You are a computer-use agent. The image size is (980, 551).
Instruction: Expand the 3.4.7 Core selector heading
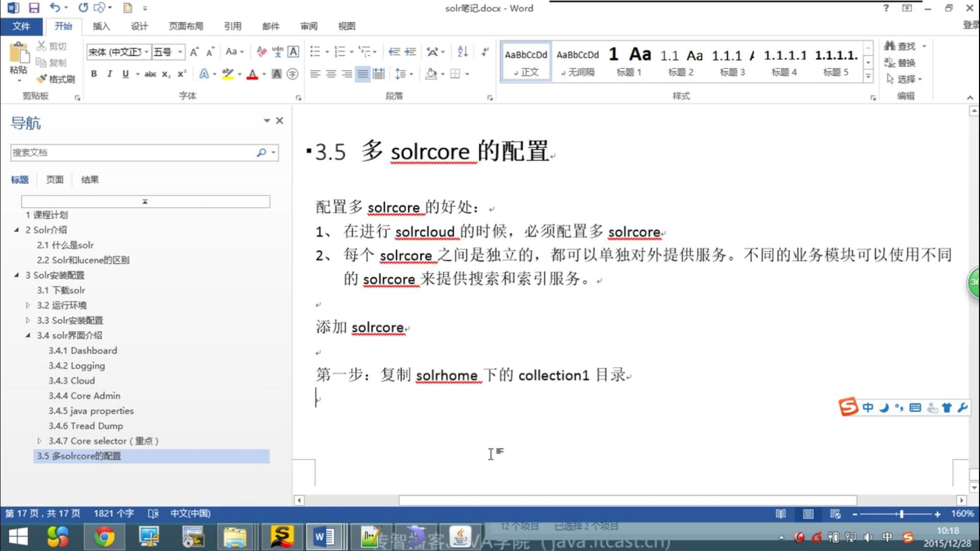pos(39,441)
